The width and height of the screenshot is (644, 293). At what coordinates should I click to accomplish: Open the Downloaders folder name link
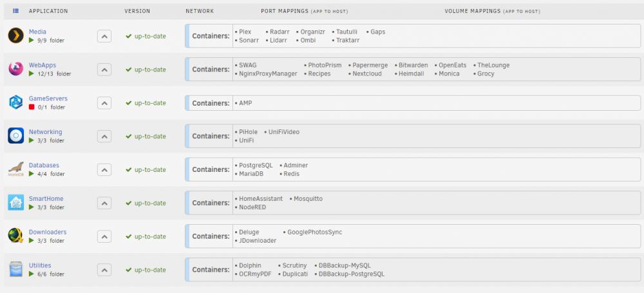(x=48, y=232)
